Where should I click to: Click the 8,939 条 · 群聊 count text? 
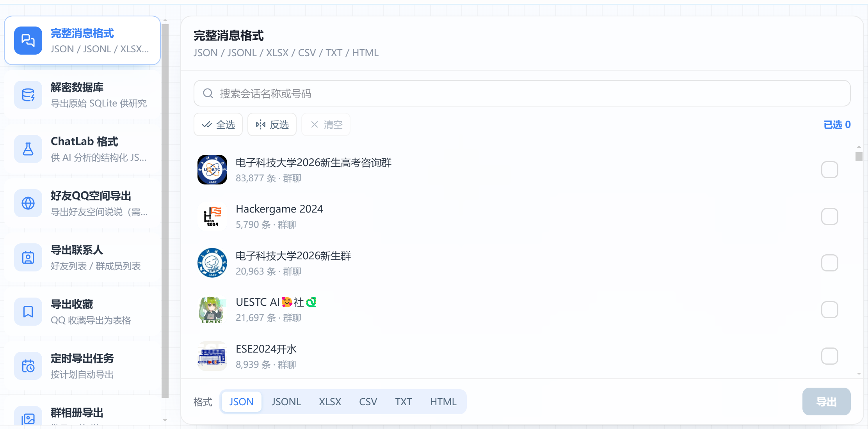pyautogui.click(x=266, y=365)
